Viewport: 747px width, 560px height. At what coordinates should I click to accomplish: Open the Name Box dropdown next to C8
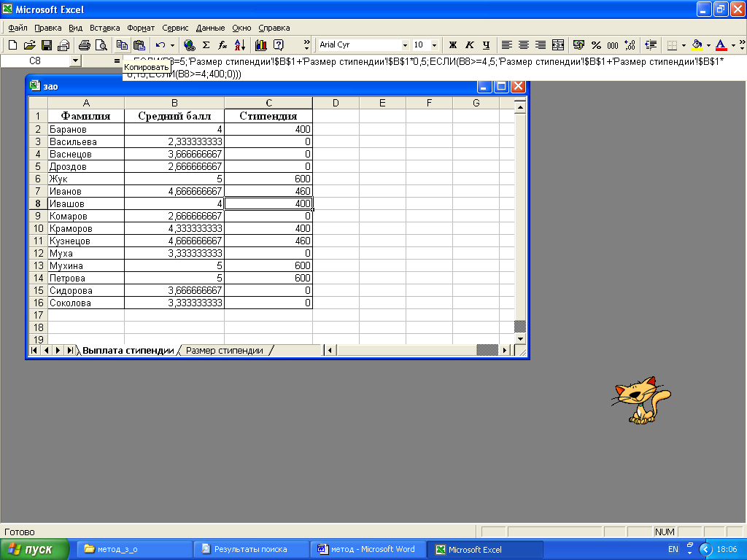(75, 61)
